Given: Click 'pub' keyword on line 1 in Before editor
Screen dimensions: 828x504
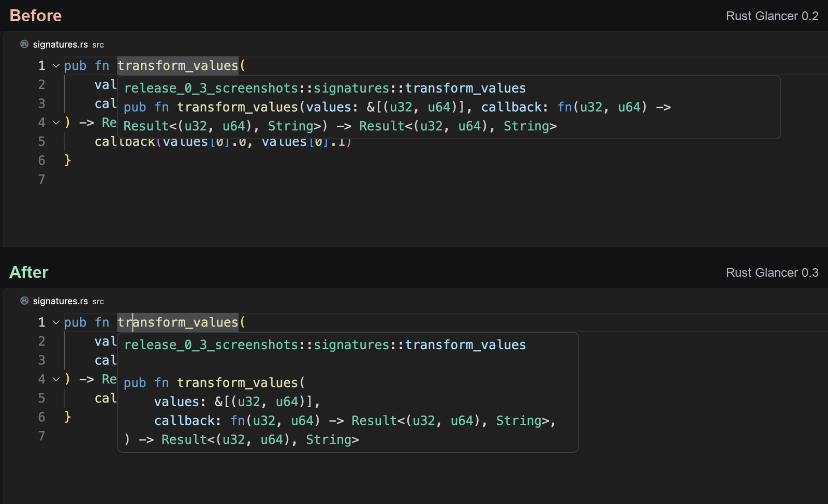Looking at the screenshot, I should point(76,66).
